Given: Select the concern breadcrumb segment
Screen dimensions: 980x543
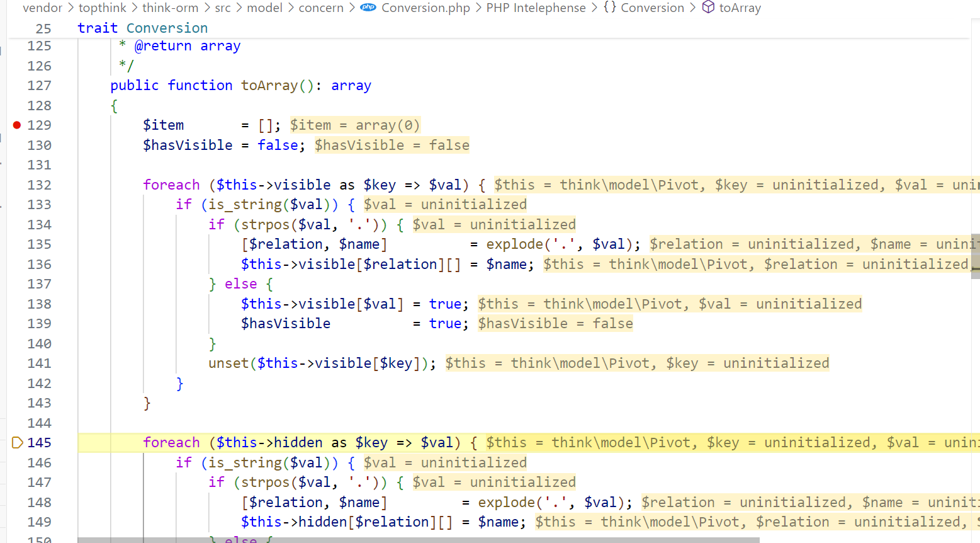Looking at the screenshot, I should pyautogui.click(x=321, y=8).
